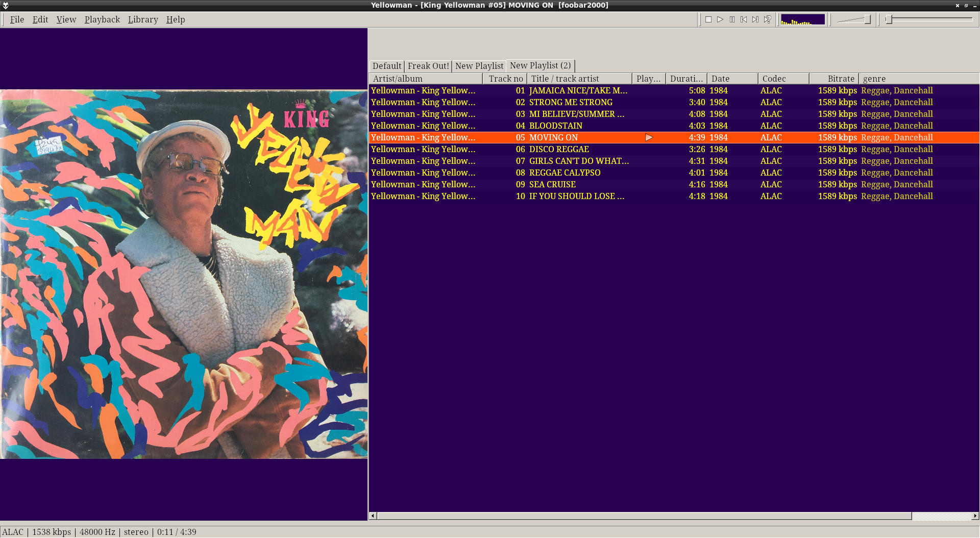This screenshot has width=980, height=538.
Task: Select track 07 GIRLS CAN'T DO WHAT...
Action: tap(674, 161)
